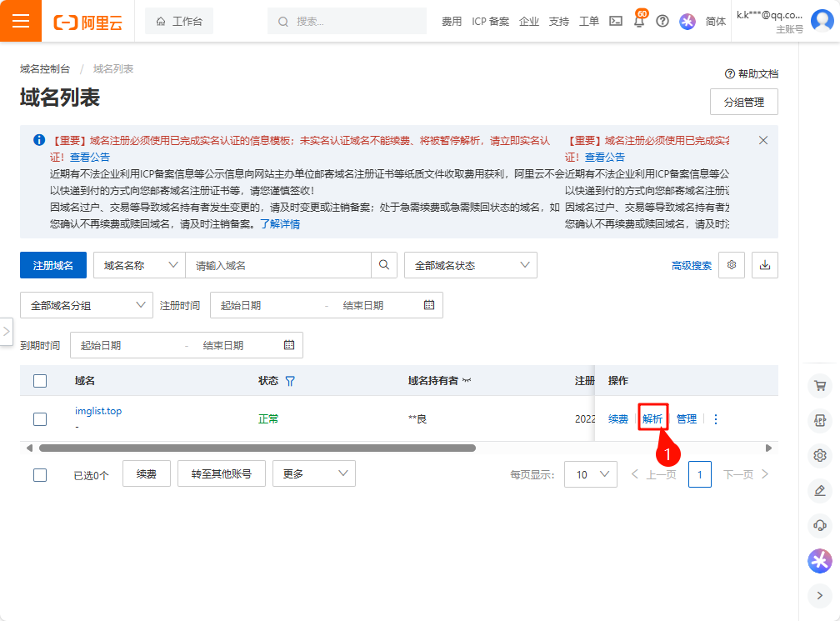The height and width of the screenshot is (621, 840).
Task: Click first 查看公告 announcement link
Action: pos(90,157)
